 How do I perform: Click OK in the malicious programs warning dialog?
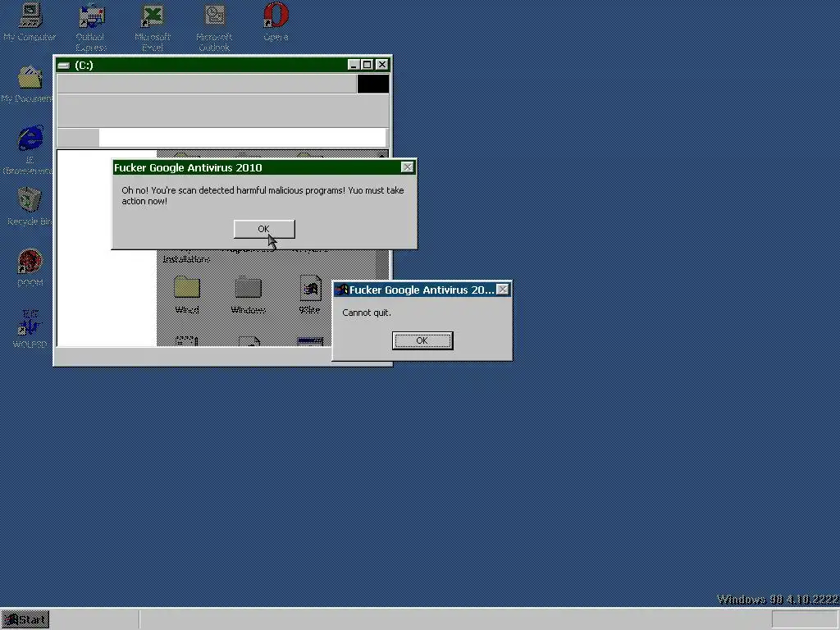click(x=264, y=229)
